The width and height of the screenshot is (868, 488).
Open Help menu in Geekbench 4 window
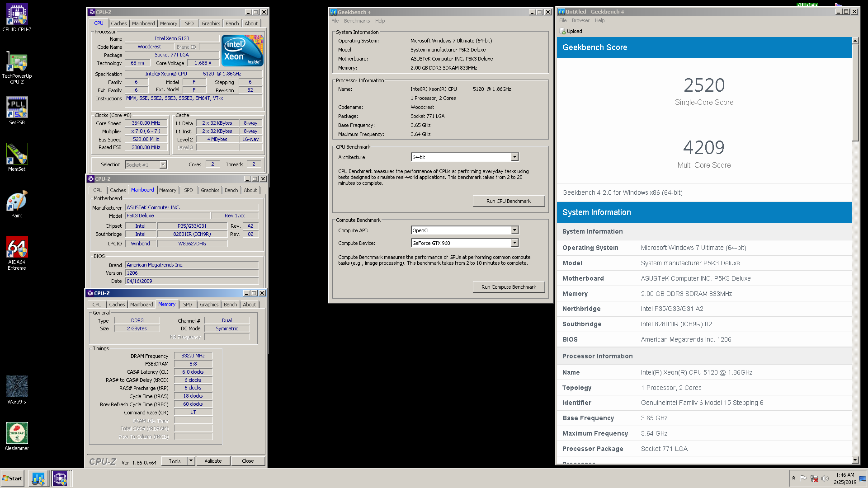click(x=380, y=21)
